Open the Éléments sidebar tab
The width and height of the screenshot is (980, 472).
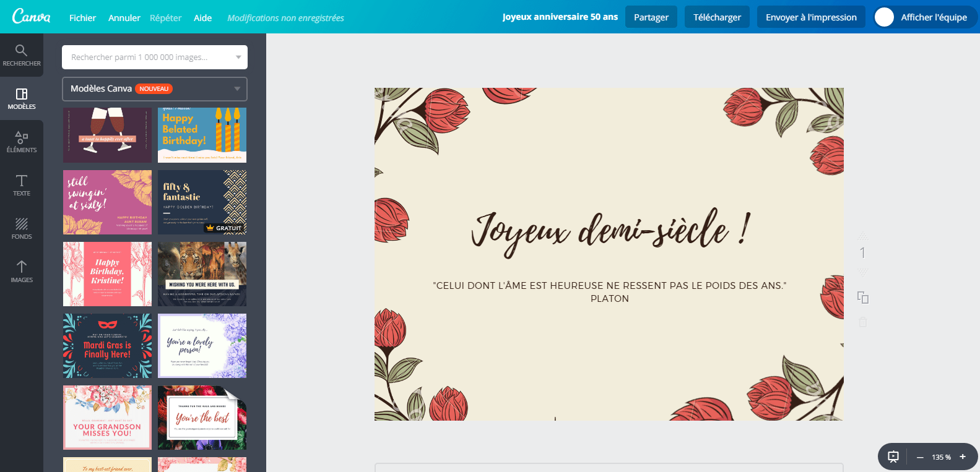(22, 142)
